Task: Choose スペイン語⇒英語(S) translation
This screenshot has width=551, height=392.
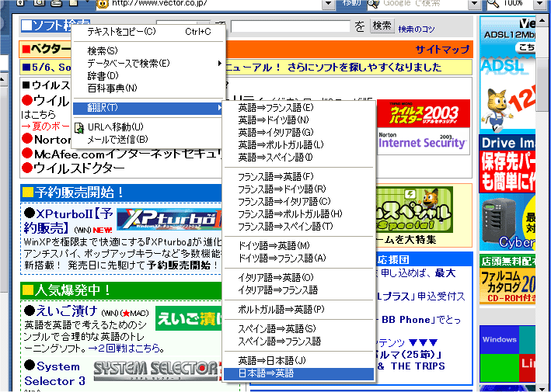Action: pos(298,328)
